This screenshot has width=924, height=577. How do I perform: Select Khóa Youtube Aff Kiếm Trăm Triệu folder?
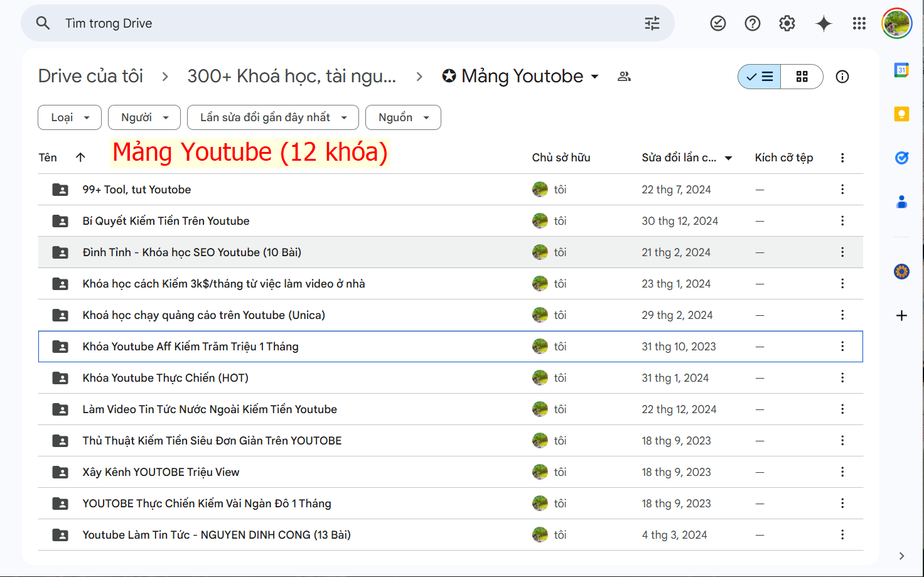[x=451, y=347]
